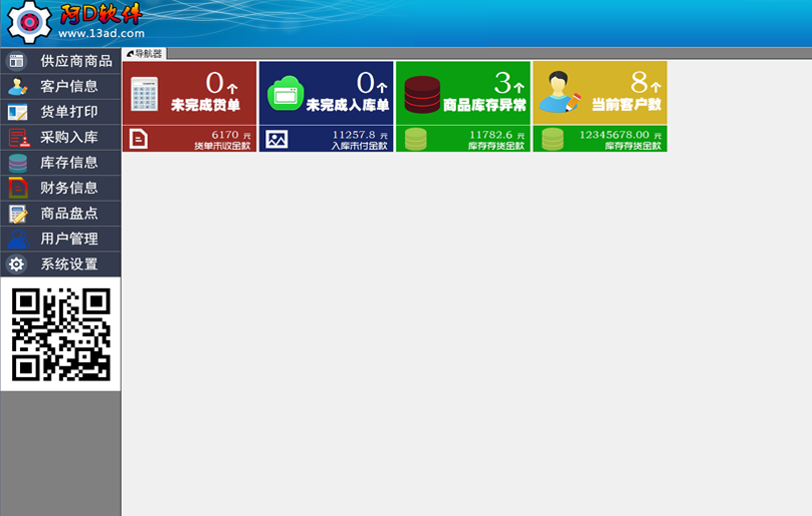812x516 pixels.
Task: Click the customer info person icon
Action: tap(17, 87)
